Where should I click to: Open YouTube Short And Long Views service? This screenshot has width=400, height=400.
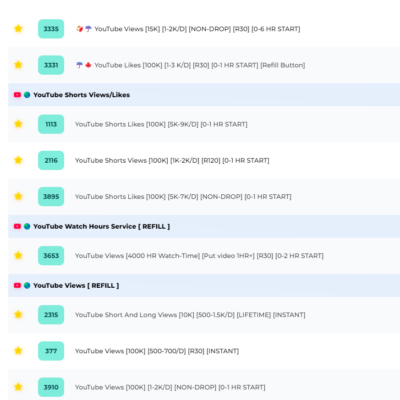(x=190, y=315)
